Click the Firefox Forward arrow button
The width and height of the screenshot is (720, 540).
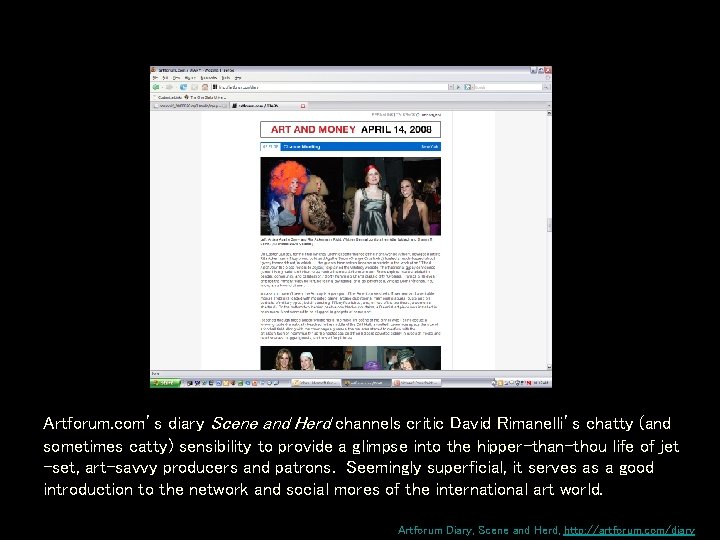[169, 87]
